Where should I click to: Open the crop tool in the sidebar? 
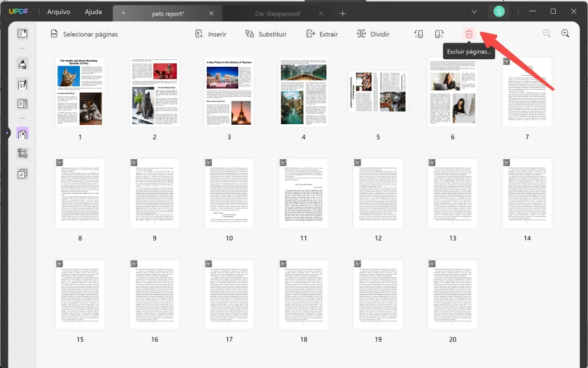point(22,155)
